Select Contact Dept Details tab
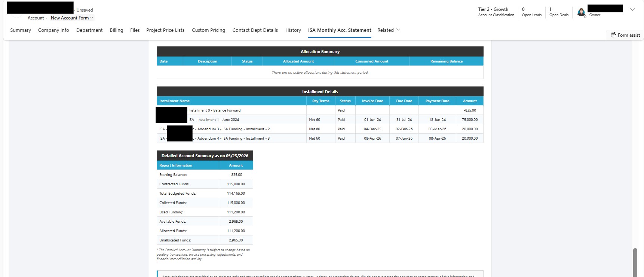 click(x=255, y=30)
